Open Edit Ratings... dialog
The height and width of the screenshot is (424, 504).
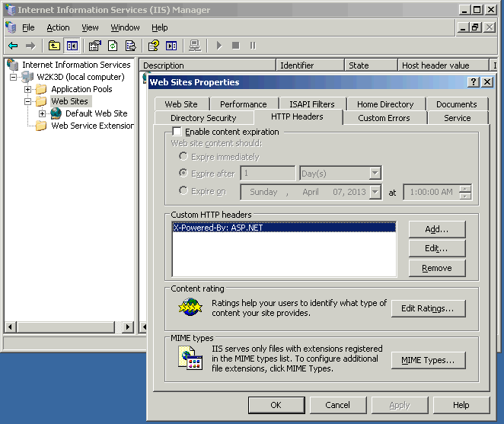428,308
